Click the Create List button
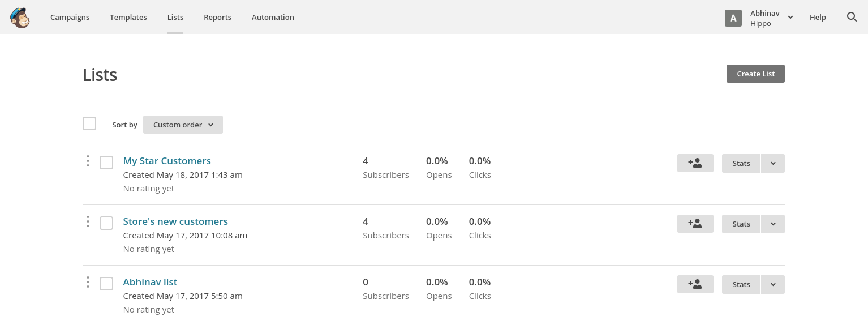The image size is (868, 329). tap(755, 74)
